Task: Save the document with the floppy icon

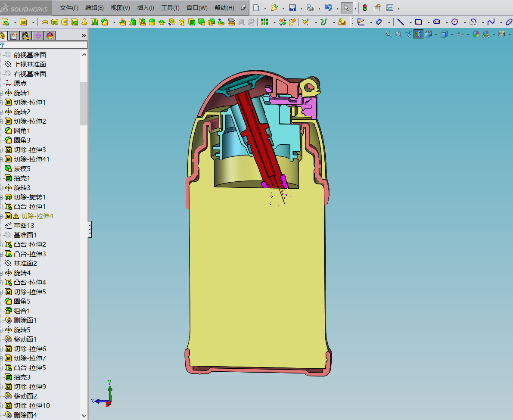Action: click(x=292, y=8)
